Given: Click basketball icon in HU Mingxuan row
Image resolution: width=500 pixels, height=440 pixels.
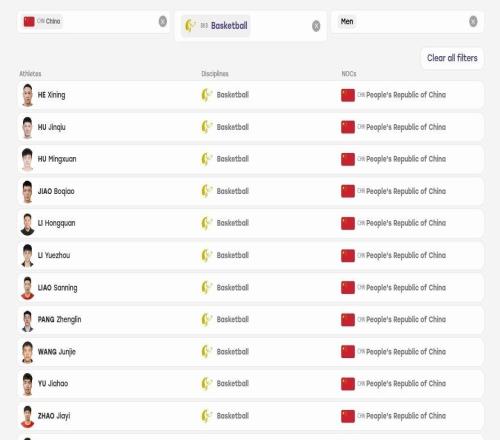Looking at the screenshot, I should [x=206, y=159].
